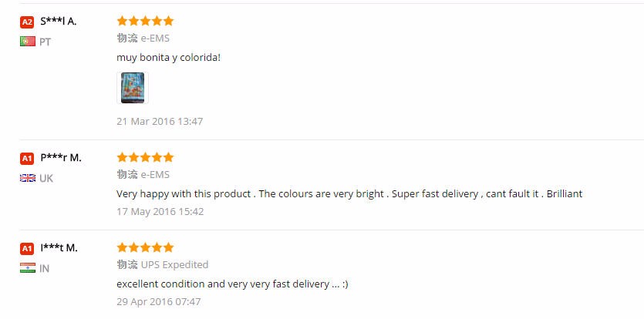Click the 21 Mar 2016 review date
The height and width of the screenshot is (319, 644).
tap(160, 121)
